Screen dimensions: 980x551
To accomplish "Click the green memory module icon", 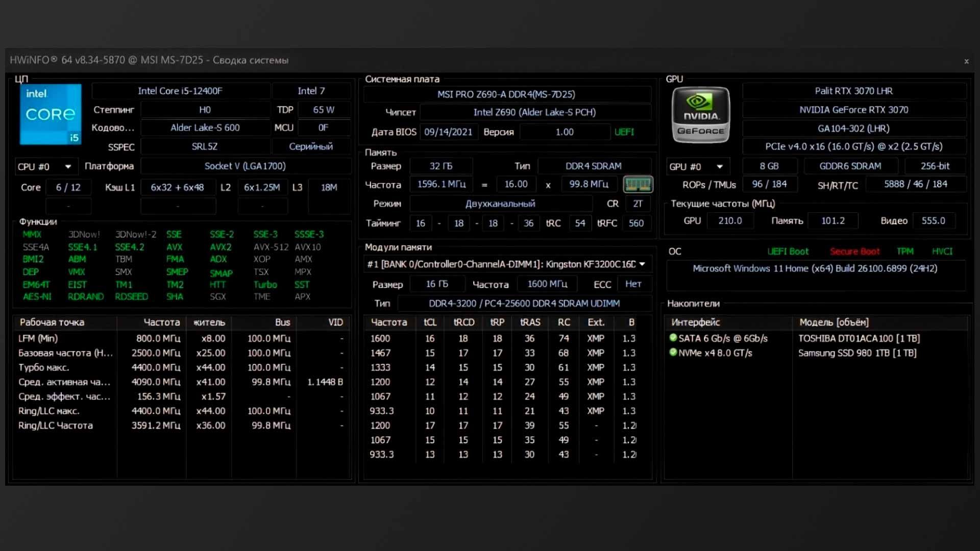I will 638,184.
